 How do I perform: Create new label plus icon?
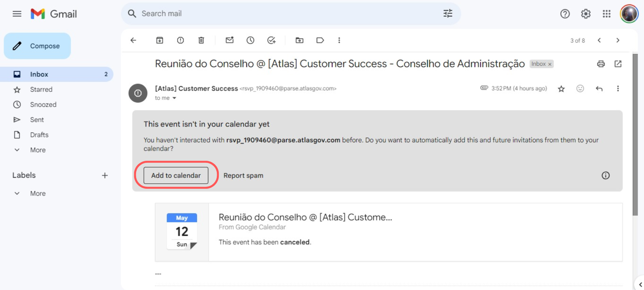tap(105, 175)
